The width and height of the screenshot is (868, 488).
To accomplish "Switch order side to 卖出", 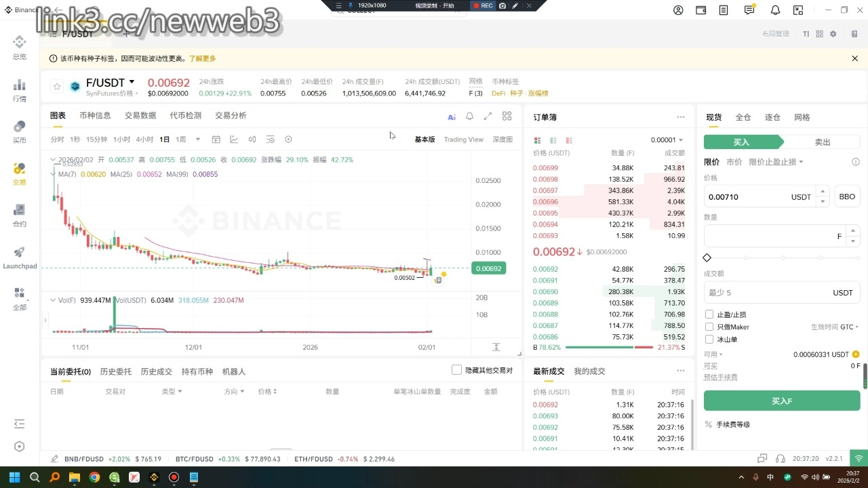I will click(x=823, y=142).
